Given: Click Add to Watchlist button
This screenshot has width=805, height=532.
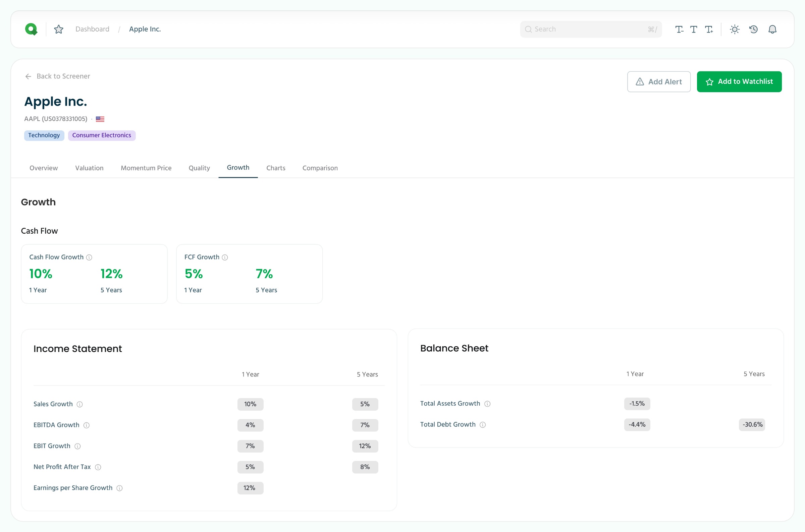Looking at the screenshot, I should click(x=739, y=82).
